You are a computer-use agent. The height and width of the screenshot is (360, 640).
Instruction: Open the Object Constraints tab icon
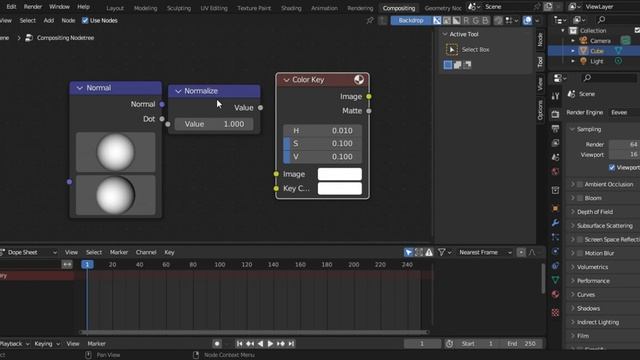[555, 266]
